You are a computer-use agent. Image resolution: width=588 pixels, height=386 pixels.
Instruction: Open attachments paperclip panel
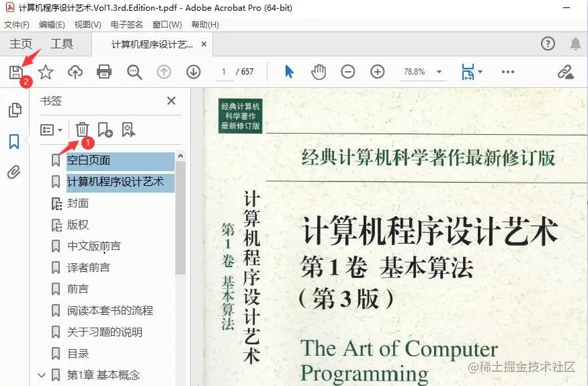click(x=14, y=173)
